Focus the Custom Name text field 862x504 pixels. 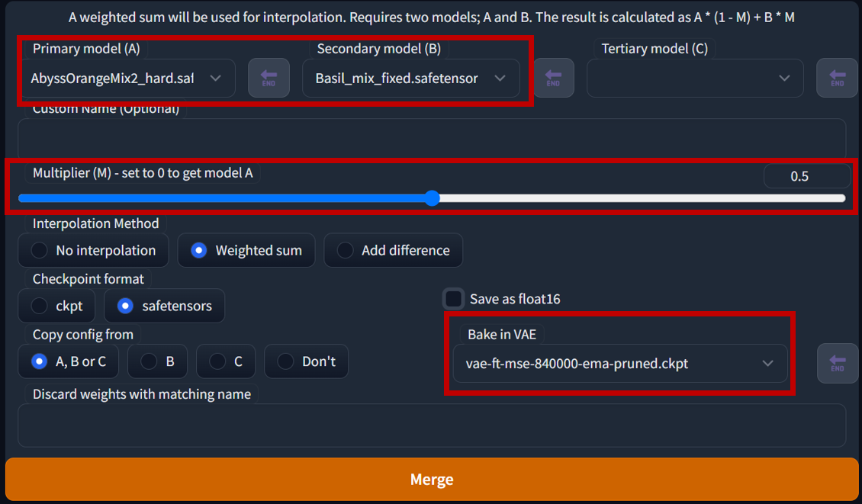coord(432,139)
